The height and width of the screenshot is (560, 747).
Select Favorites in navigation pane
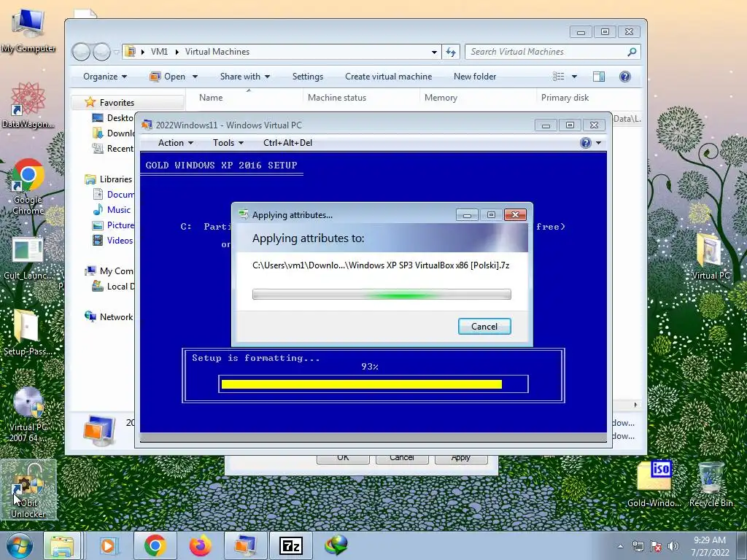point(117,102)
